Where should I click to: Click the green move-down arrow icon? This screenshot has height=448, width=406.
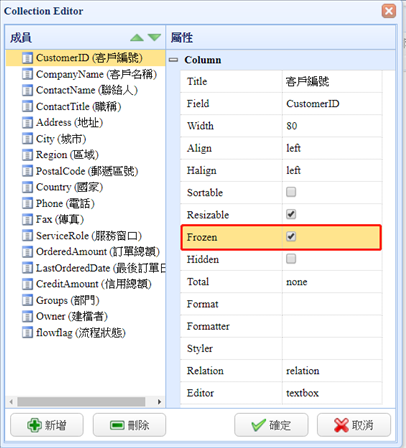pyautogui.click(x=154, y=37)
